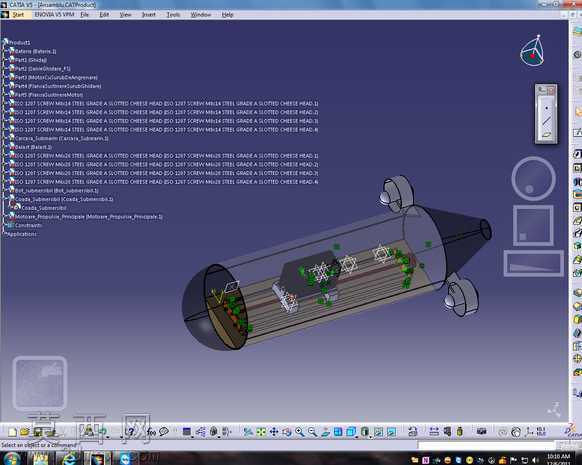Viewport: 582px width, 465px height.
Task: Click the What's This help icon
Action: [x=131, y=432]
